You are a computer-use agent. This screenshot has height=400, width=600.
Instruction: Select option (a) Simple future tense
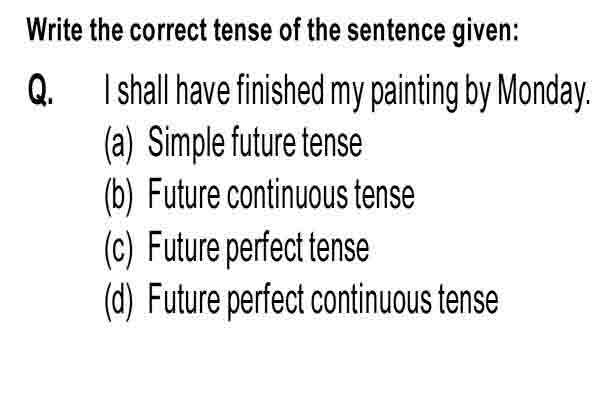[x=233, y=144]
